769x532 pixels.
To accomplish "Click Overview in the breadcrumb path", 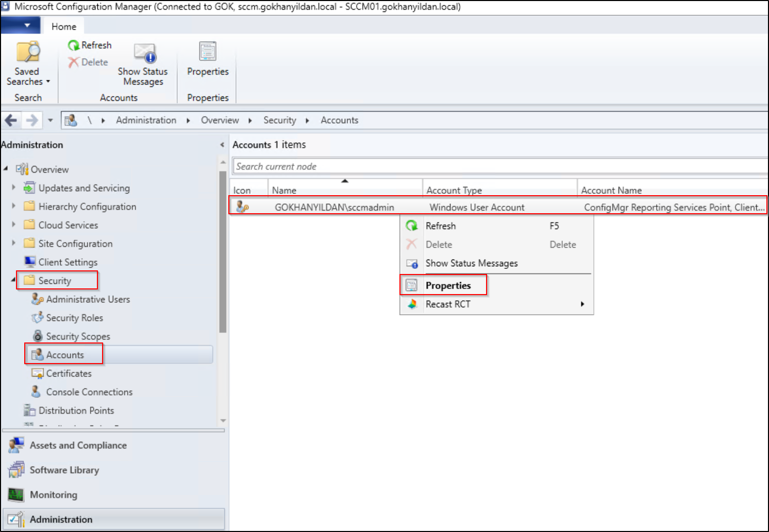I will tap(220, 120).
